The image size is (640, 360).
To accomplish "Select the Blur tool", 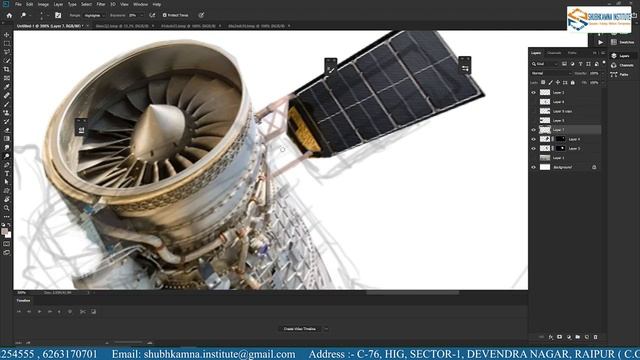I will coord(7,147).
